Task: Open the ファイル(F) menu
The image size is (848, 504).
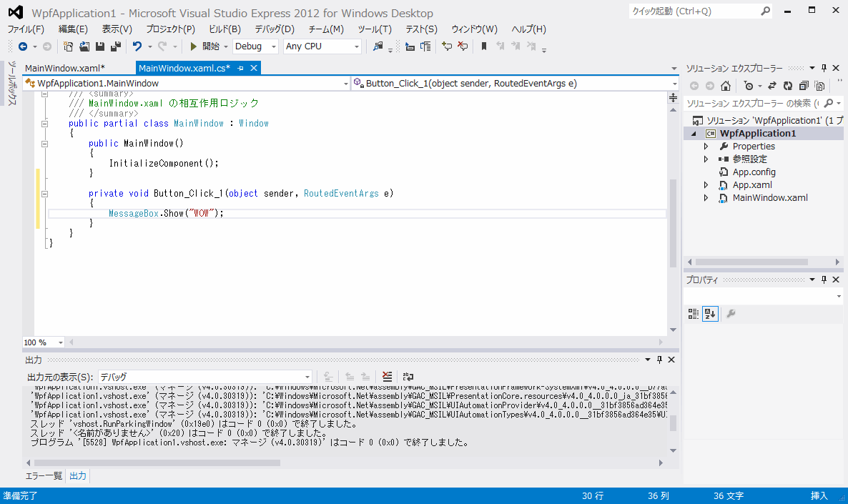Action: tap(26, 29)
